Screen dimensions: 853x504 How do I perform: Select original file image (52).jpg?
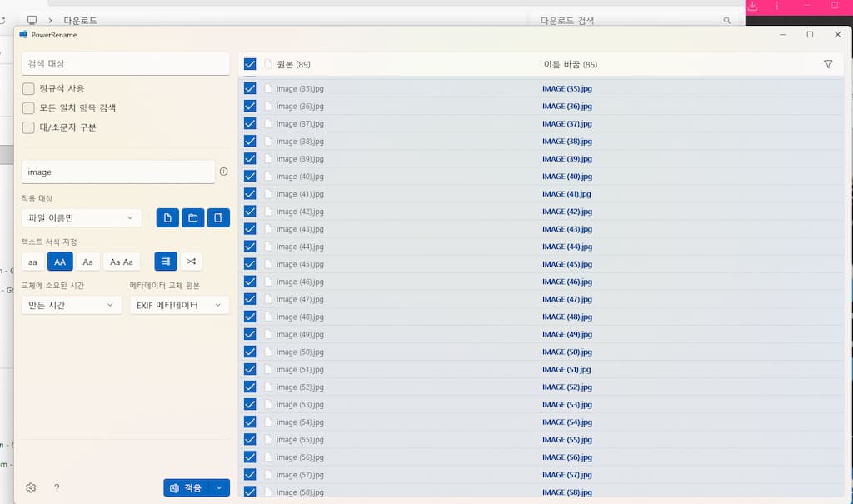pos(300,387)
